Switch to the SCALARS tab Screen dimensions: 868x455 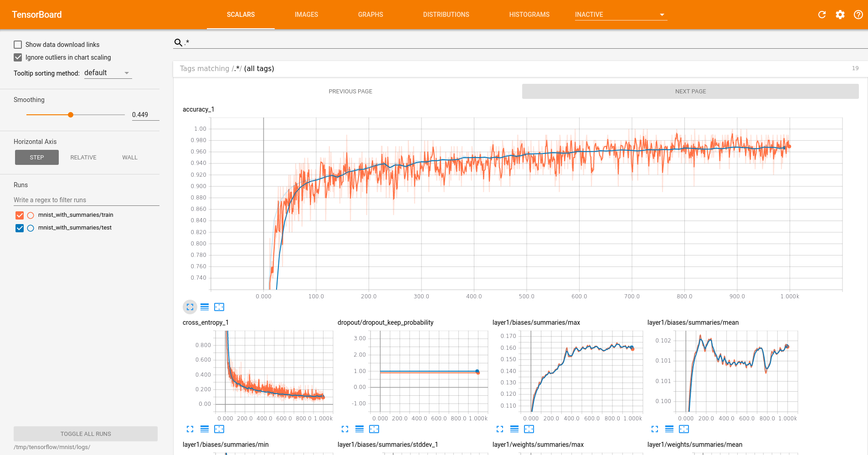241,15
